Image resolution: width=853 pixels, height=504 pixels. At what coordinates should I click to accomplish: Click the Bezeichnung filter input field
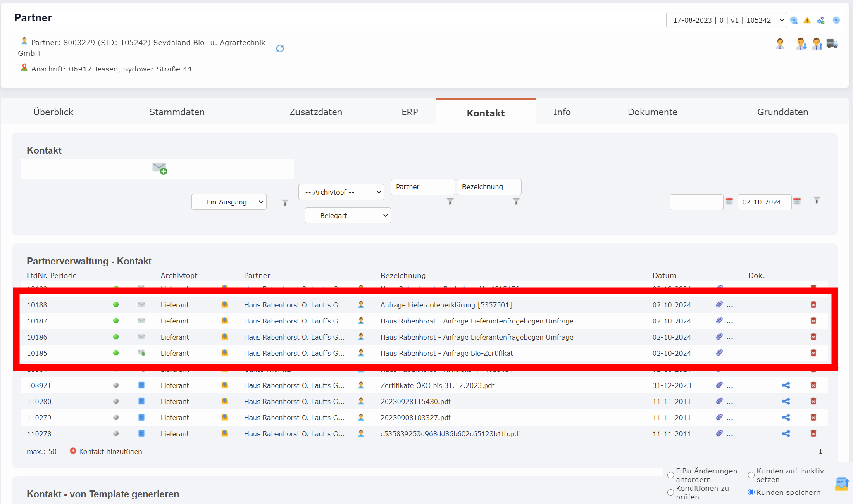(x=489, y=187)
